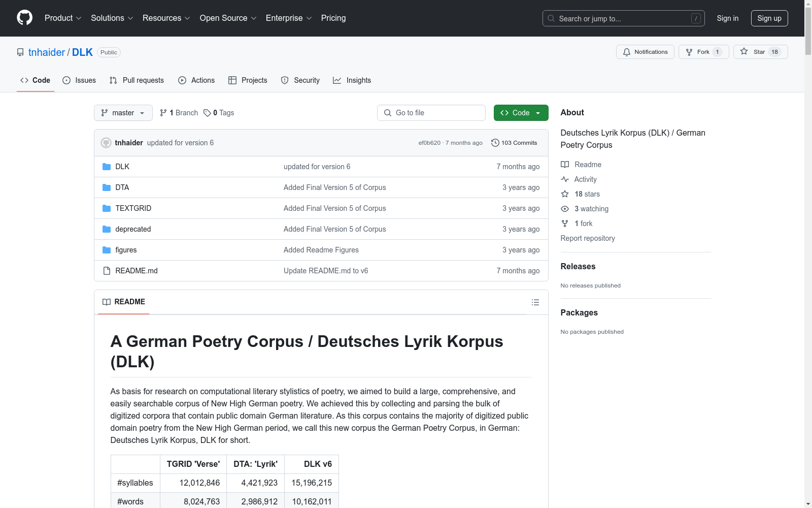Click the 'updated for version 6' header commit
Image resolution: width=812 pixels, height=508 pixels.
pos(180,143)
